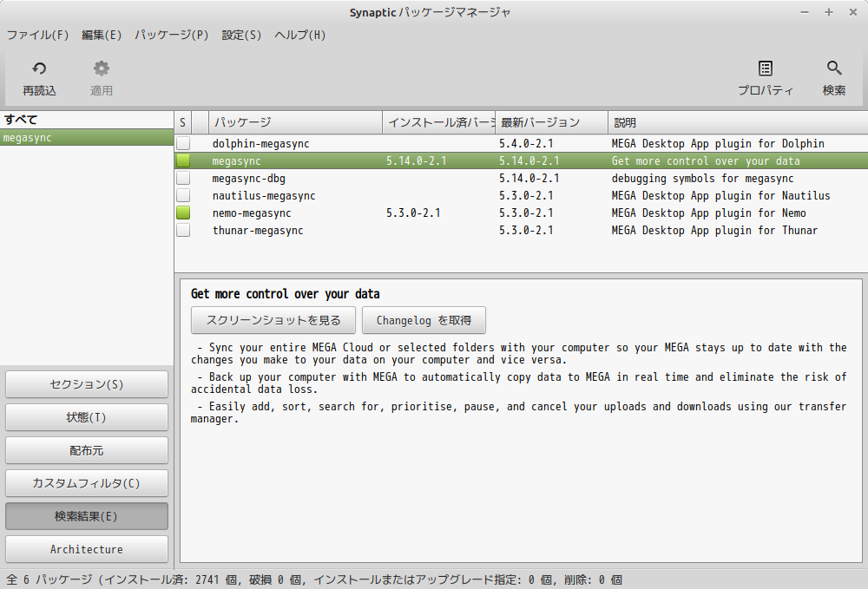Click the Search (検索) magnifier icon

coord(833,69)
